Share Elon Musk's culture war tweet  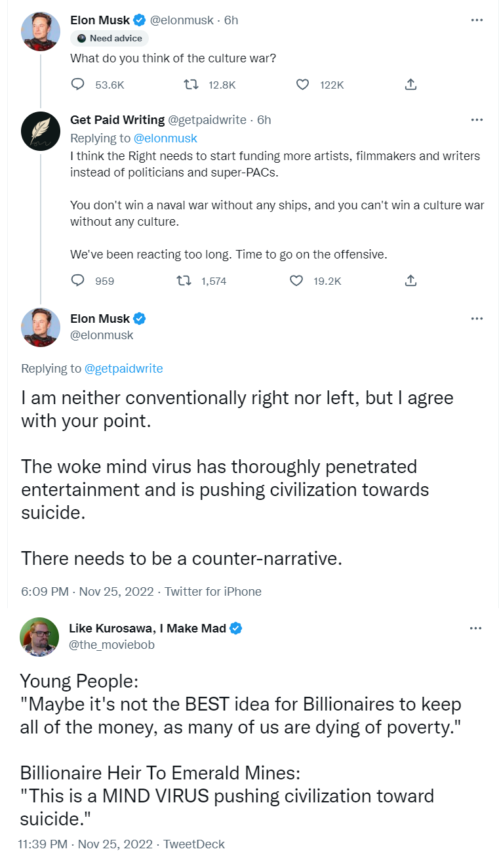pos(410,85)
